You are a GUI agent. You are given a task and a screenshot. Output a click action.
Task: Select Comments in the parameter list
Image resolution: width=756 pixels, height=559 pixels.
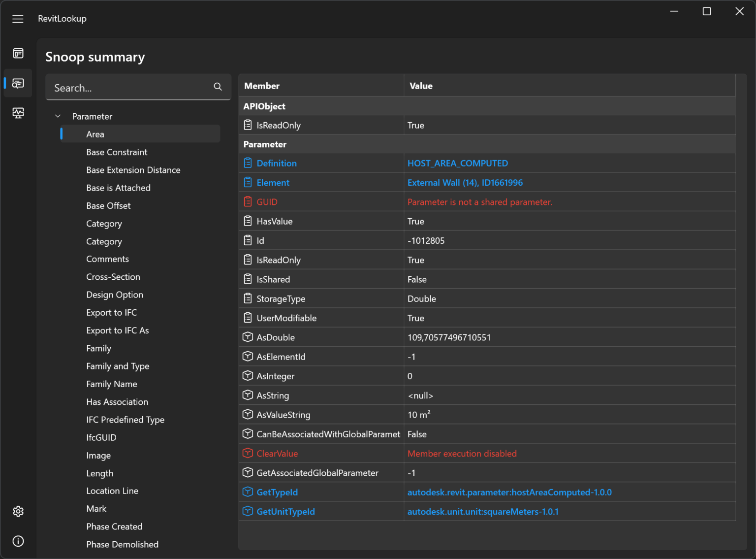(x=107, y=259)
